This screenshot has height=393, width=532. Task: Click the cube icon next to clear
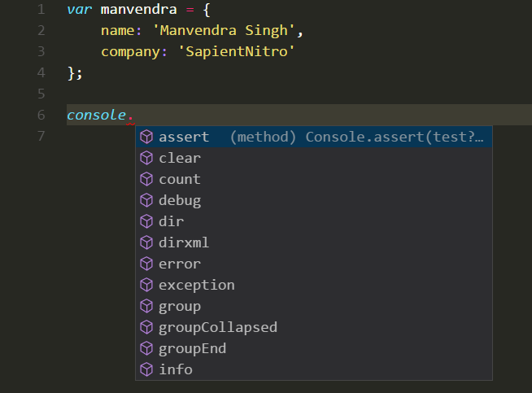click(146, 158)
